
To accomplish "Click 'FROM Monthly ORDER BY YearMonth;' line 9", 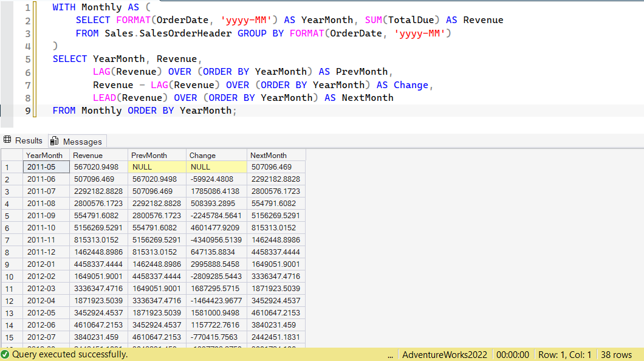I will click(x=145, y=111).
